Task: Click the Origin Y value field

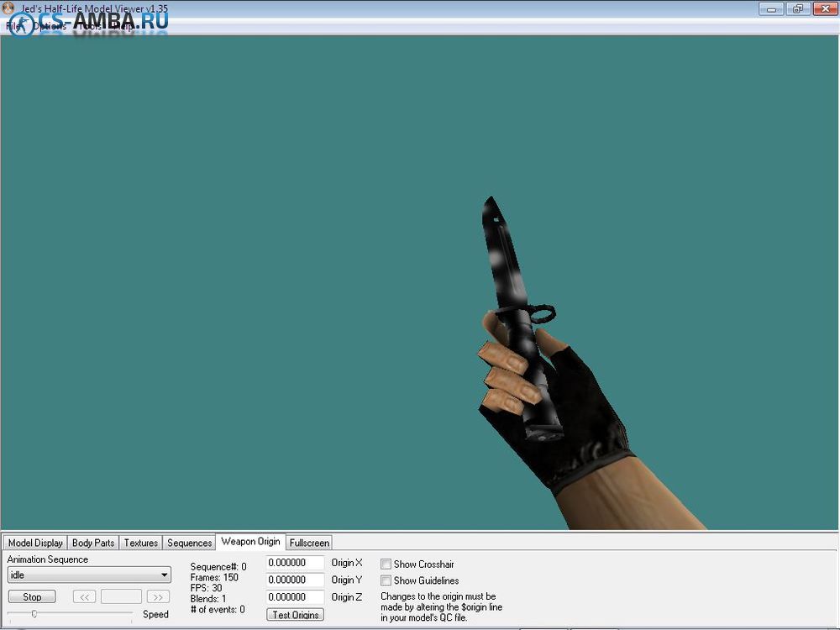Action: 295,580
